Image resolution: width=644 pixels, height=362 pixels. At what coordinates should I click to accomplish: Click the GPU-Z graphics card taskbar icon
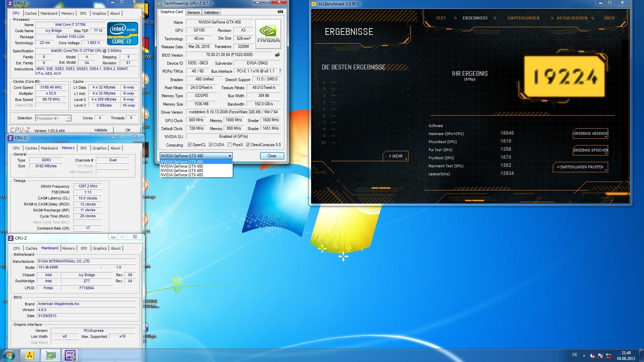[51, 355]
